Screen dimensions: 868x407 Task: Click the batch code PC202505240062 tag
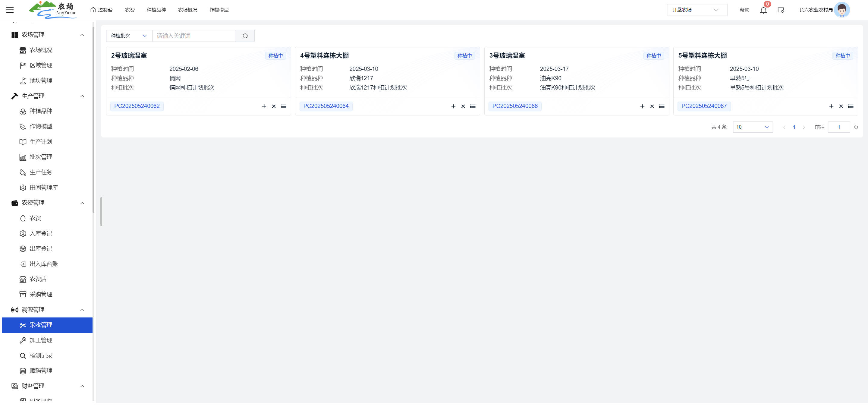137,106
